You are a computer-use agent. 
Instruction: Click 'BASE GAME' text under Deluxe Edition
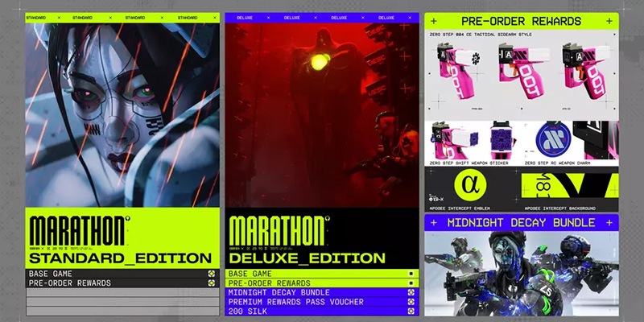(250, 274)
